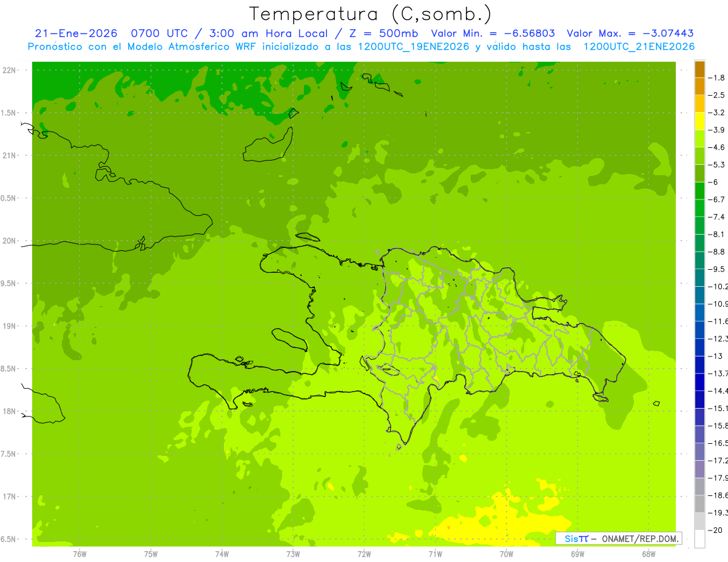
Task: Click the '22N' latitude axis label
Action: pos(10,70)
